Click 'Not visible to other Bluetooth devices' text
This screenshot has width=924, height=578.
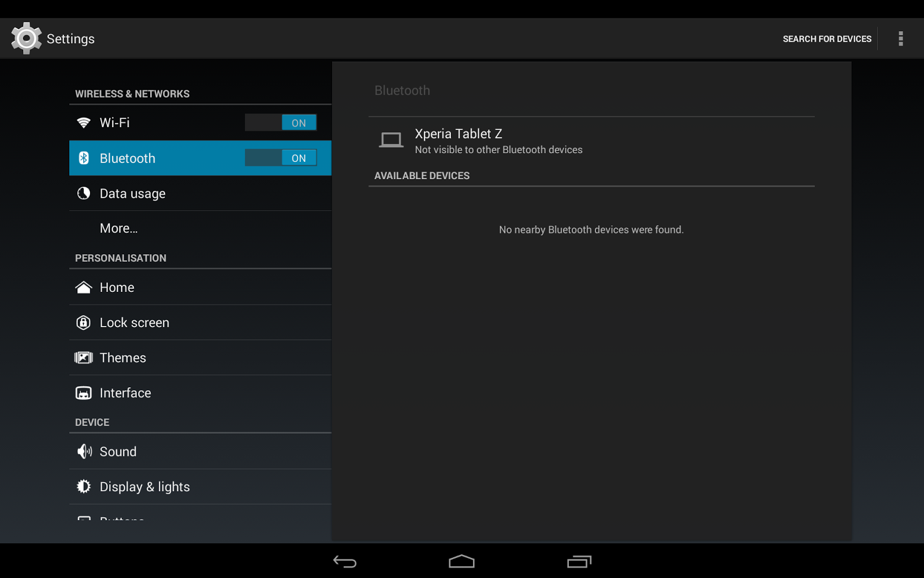(x=498, y=150)
